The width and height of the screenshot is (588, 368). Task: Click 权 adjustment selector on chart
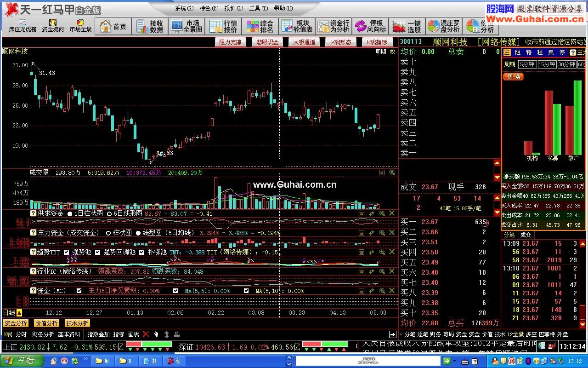click(392, 52)
